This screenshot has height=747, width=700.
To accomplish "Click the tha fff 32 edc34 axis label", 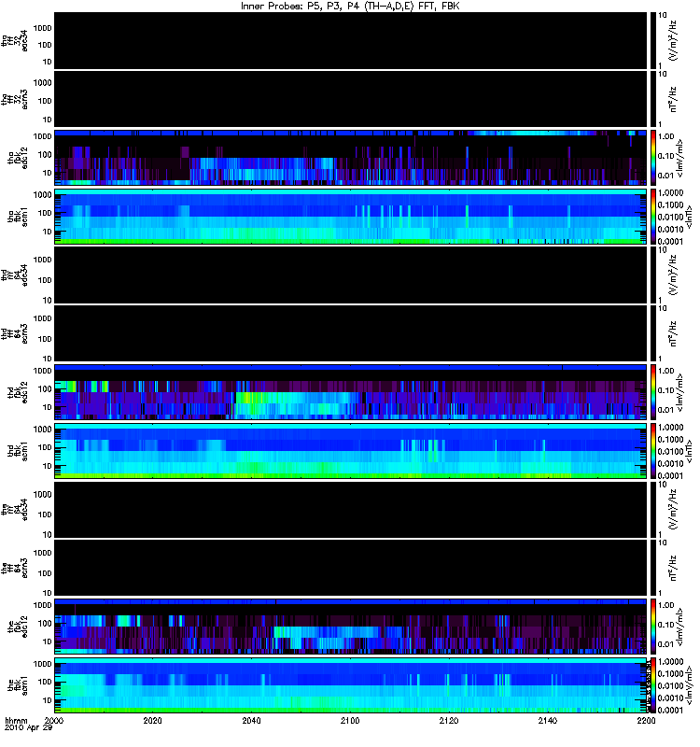I will [x=14, y=40].
